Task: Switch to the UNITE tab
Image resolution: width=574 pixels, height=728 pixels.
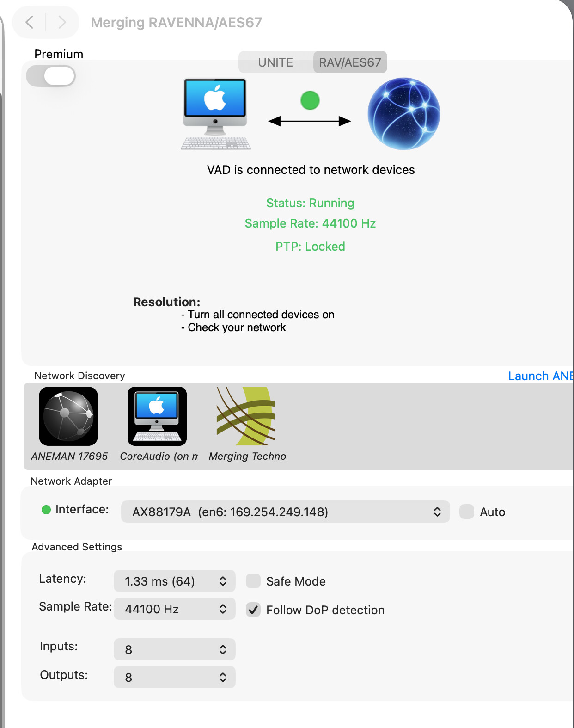Action: (276, 62)
